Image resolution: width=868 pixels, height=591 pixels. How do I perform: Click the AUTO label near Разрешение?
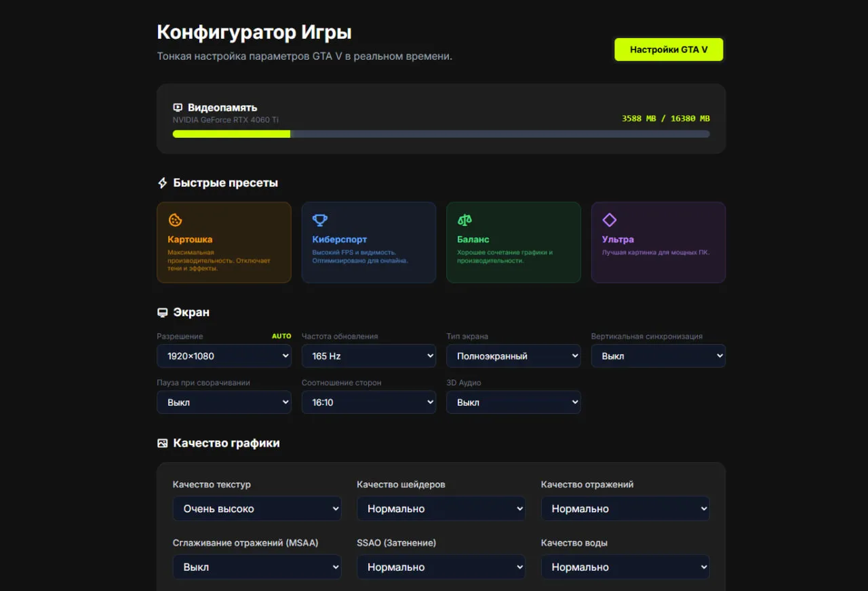click(281, 336)
